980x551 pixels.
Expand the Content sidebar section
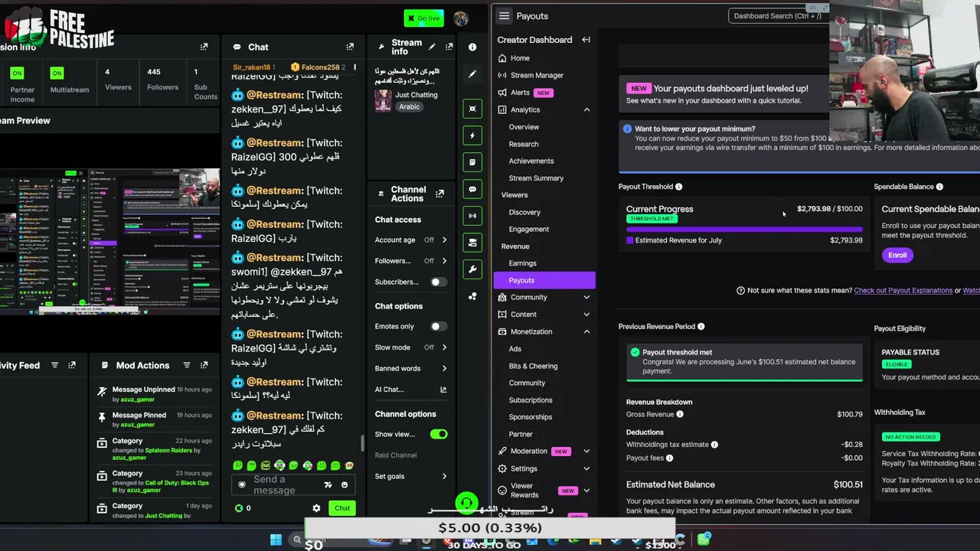pyautogui.click(x=586, y=315)
